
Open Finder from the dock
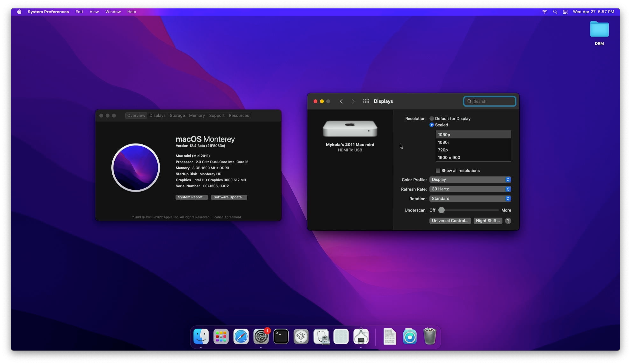[x=201, y=337]
